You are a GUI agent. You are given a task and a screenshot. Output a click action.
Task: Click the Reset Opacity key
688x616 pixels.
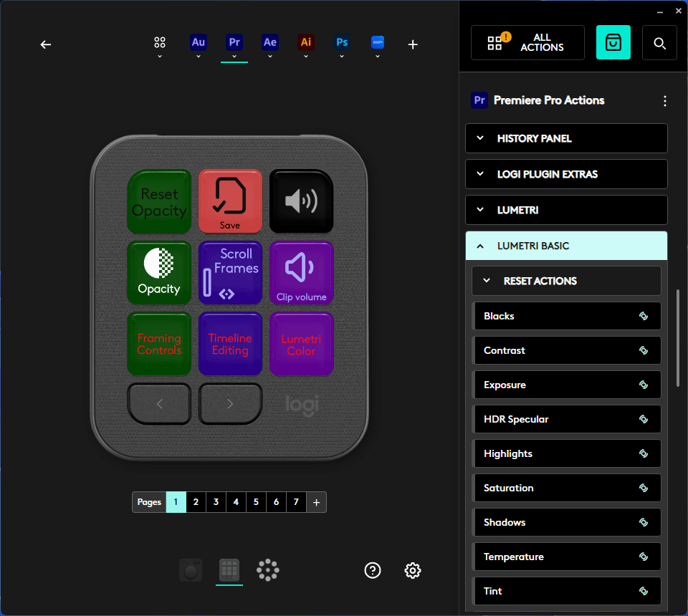(x=159, y=201)
